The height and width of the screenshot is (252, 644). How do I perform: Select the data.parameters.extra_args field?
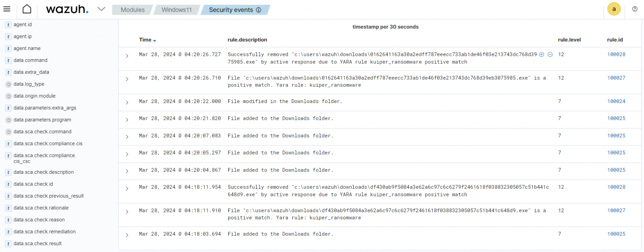(x=45, y=108)
